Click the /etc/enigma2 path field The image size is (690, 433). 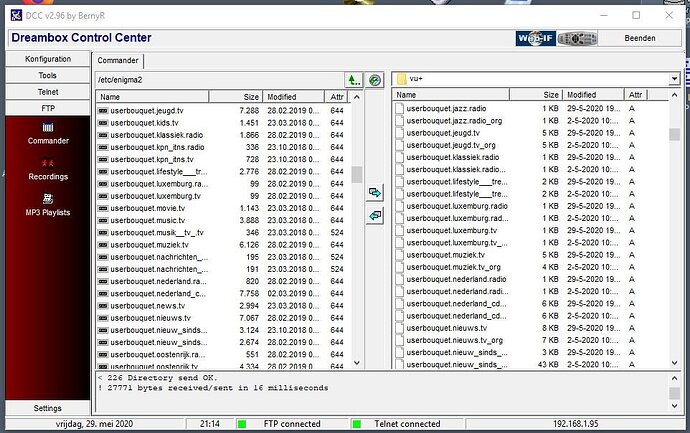[220, 80]
